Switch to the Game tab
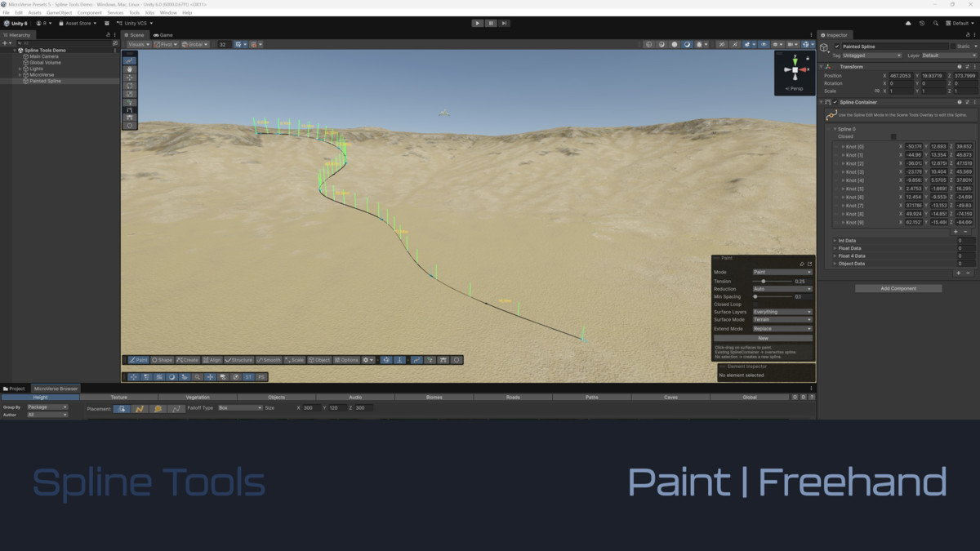The height and width of the screenshot is (551, 980). tap(163, 35)
